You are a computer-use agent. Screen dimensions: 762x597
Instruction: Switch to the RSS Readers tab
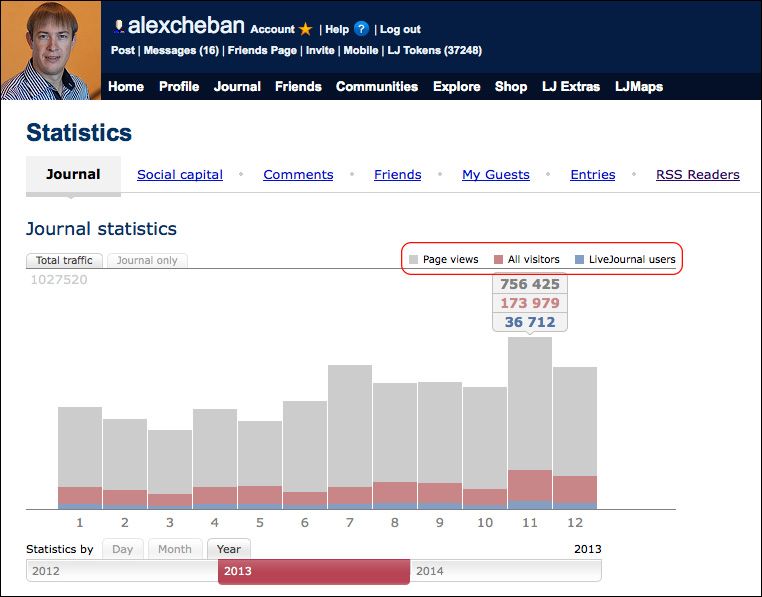point(697,175)
